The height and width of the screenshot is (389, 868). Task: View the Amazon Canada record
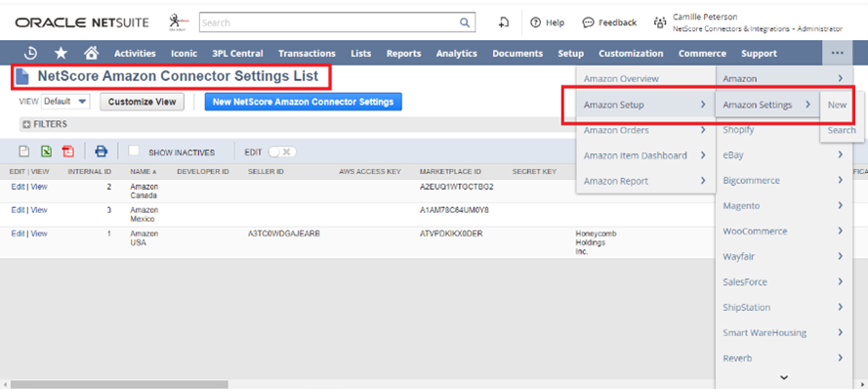pyautogui.click(x=39, y=187)
